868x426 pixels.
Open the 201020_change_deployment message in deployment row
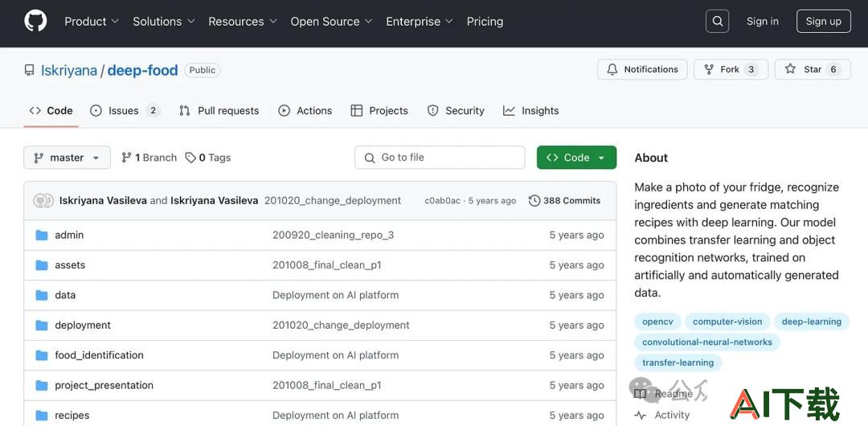(x=341, y=326)
